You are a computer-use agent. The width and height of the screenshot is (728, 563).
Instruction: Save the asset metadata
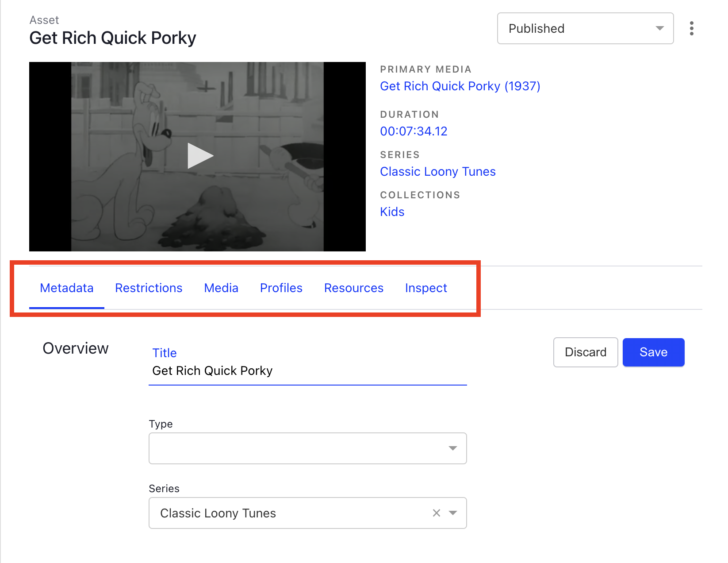tap(654, 352)
